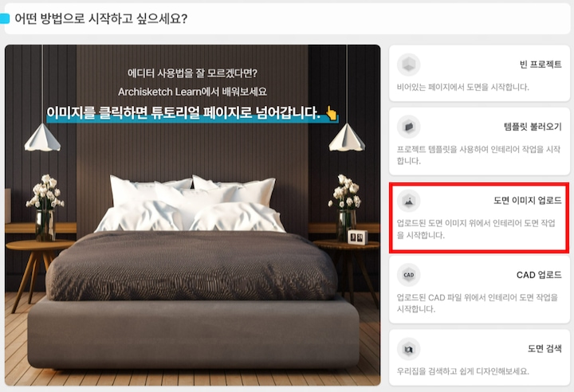
Task: Select 템플릿 불러오기 option title
Action: [x=533, y=127]
